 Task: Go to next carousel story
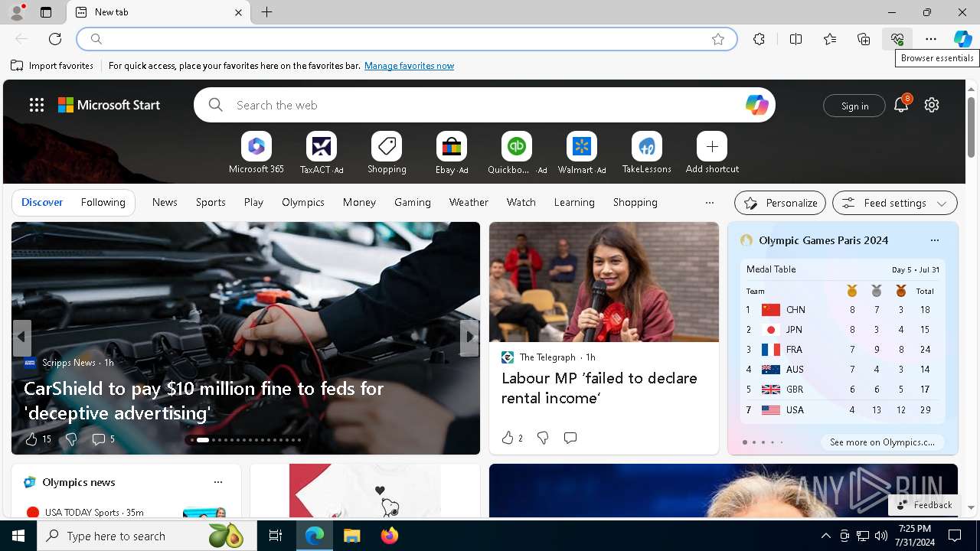pos(469,337)
